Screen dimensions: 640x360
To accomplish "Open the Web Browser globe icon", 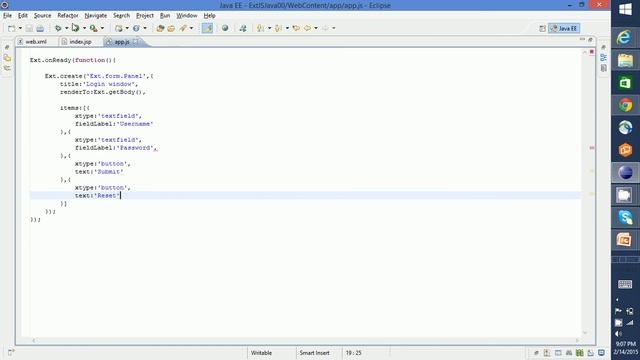I will [225, 28].
